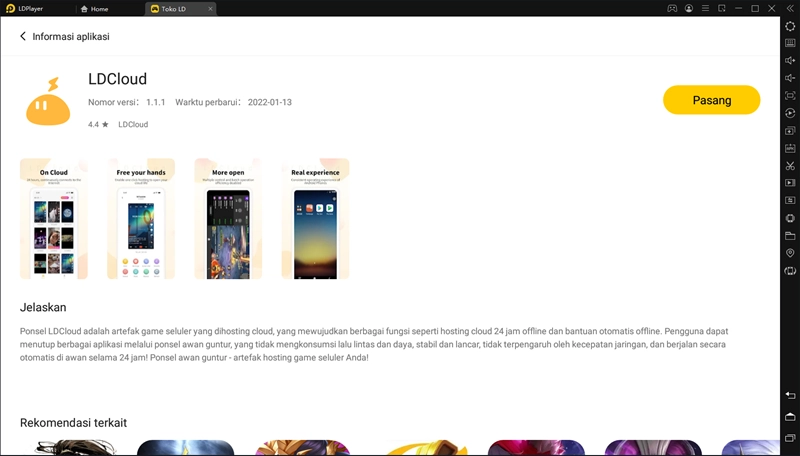Collapse the right sidebar with double-chevron
Viewport: 800px width, 456px height.
pyautogui.click(x=790, y=9)
